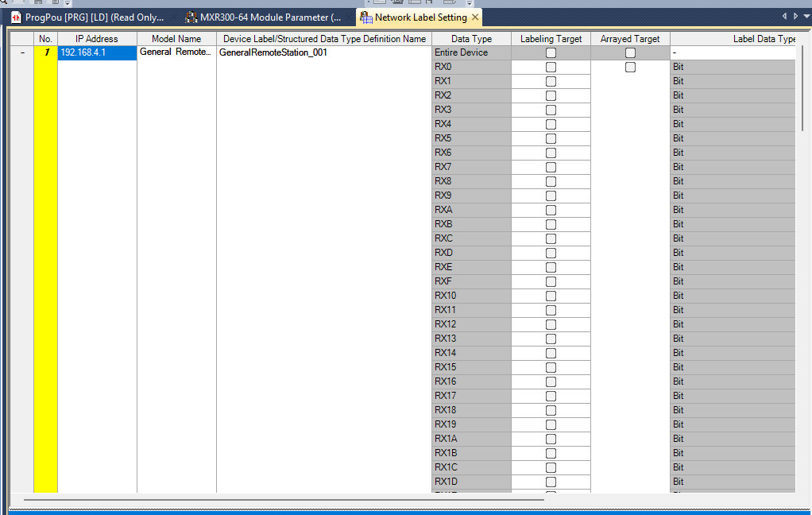Click the Model Name column header
Screen dimensions: 812x515
pyautogui.click(x=176, y=38)
